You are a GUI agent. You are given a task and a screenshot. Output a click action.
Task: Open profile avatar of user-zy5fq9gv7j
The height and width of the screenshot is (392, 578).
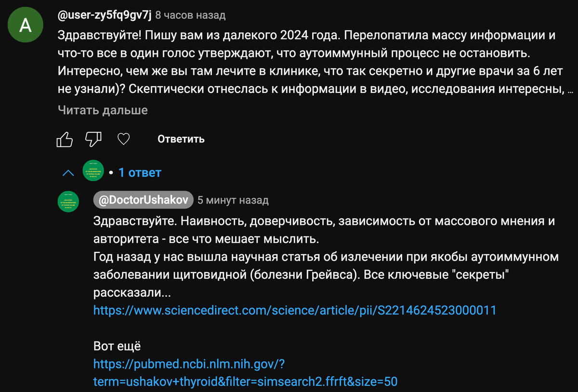[x=25, y=24]
